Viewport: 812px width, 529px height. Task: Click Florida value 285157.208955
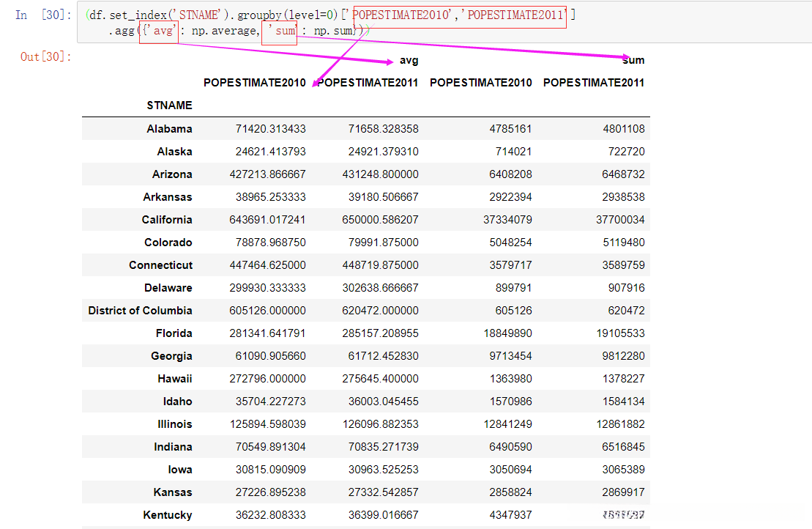pos(380,333)
